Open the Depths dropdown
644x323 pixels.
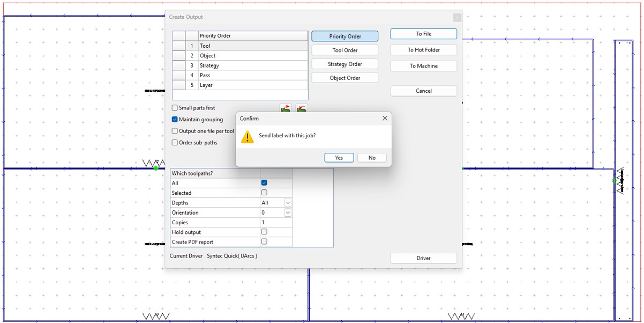click(x=288, y=203)
